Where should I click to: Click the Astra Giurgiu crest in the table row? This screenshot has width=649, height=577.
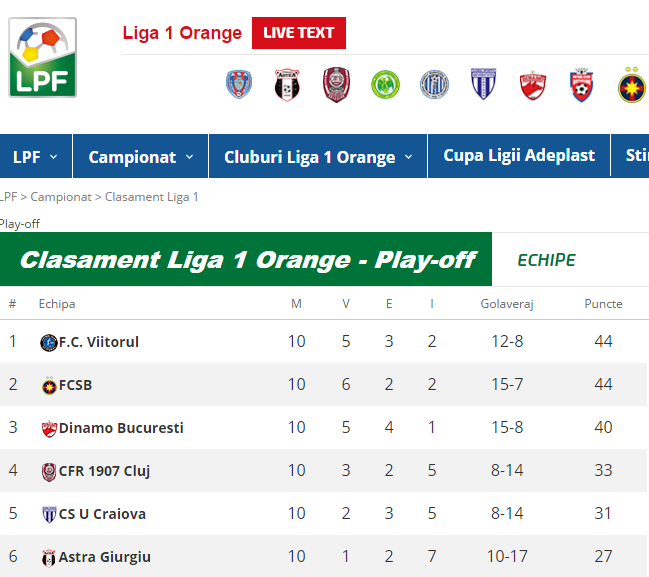(48, 558)
